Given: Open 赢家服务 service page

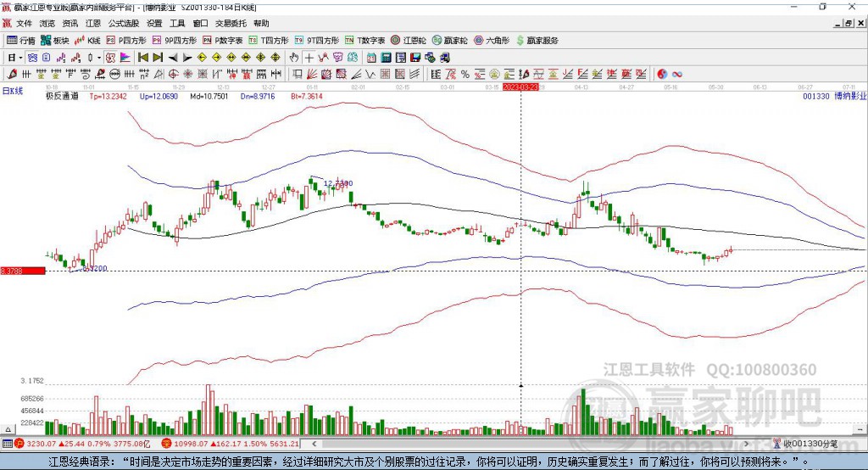Looking at the screenshot, I should [537, 41].
